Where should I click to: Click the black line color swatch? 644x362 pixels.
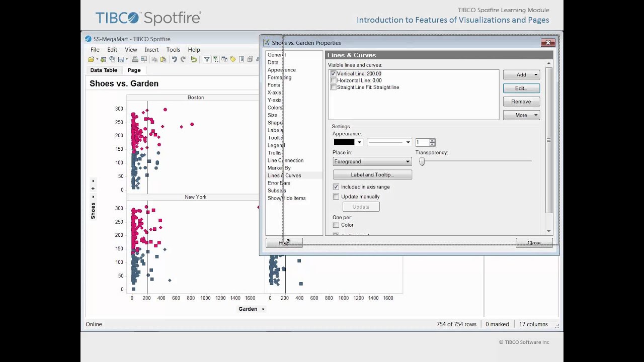click(x=344, y=142)
